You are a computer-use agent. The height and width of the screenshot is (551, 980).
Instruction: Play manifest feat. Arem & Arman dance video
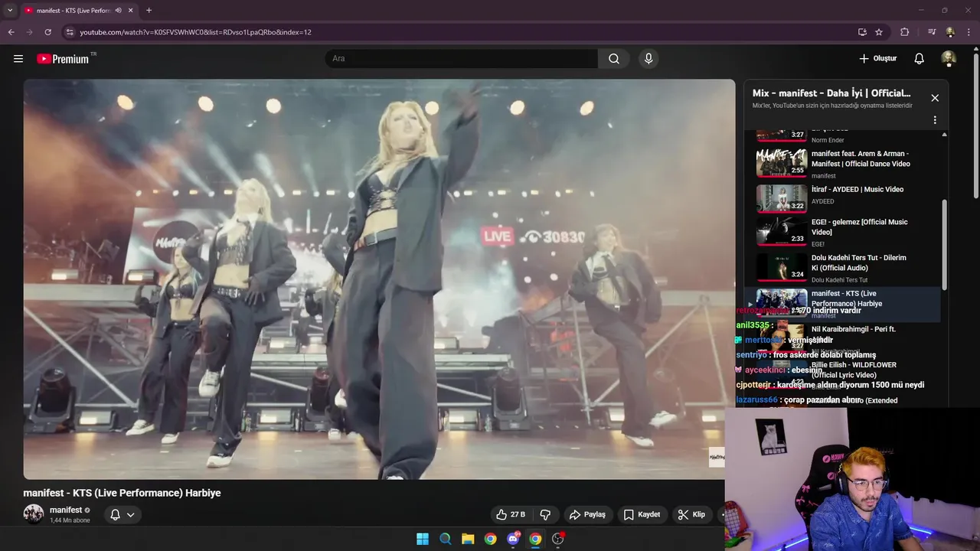click(842, 163)
